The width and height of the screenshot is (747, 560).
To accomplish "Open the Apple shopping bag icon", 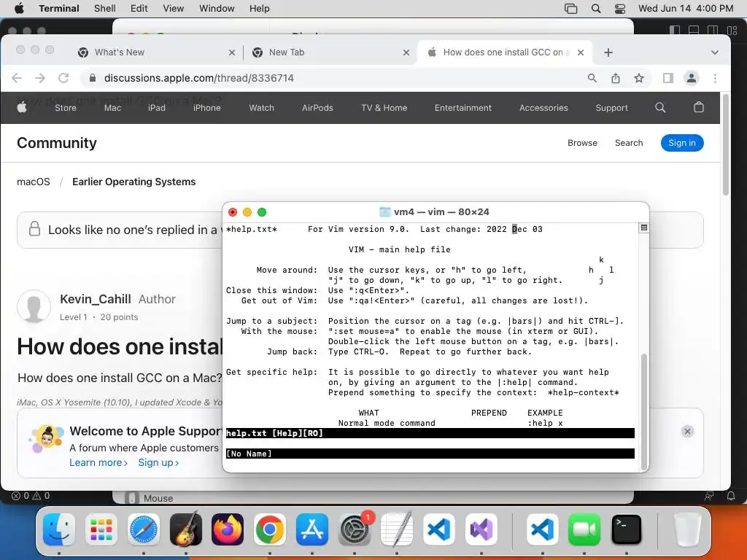I will click(699, 107).
